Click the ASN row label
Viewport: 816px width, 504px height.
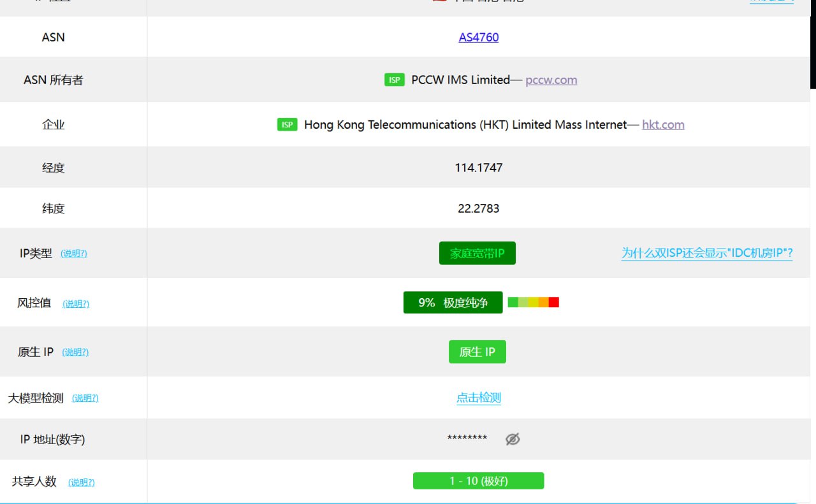point(54,37)
